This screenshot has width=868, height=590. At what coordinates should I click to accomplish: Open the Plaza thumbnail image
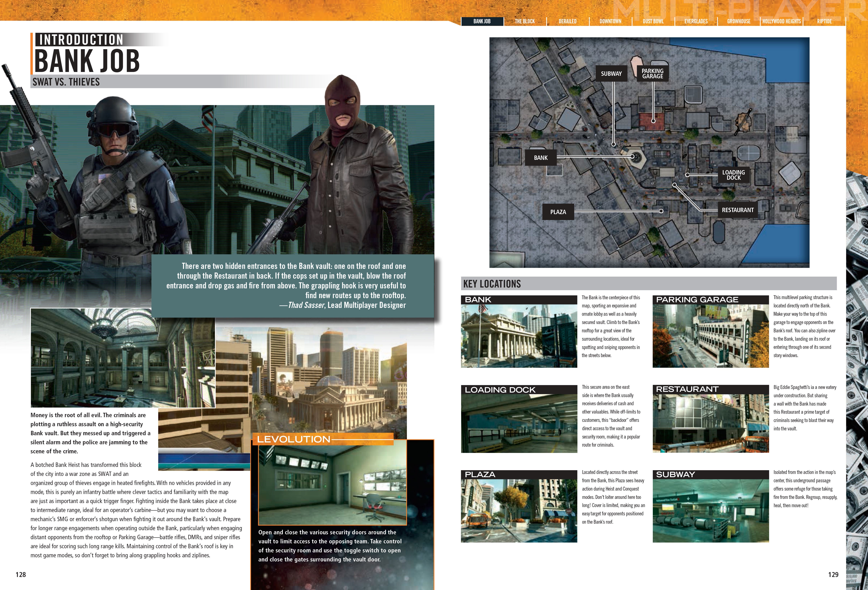[x=519, y=511]
